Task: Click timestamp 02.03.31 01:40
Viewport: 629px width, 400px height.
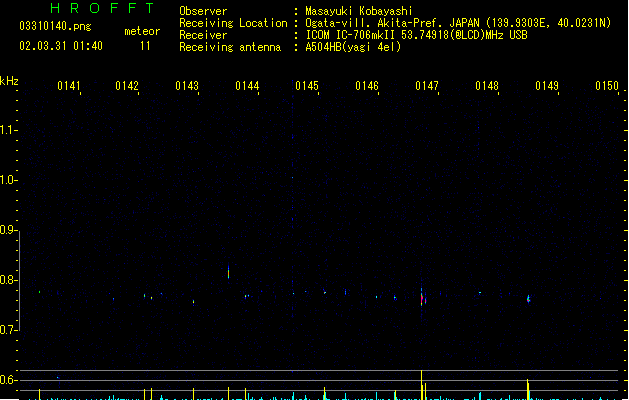Action: click(61, 46)
